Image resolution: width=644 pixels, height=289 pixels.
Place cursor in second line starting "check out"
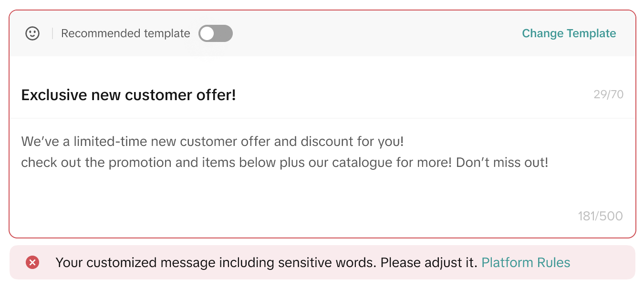tap(284, 163)
